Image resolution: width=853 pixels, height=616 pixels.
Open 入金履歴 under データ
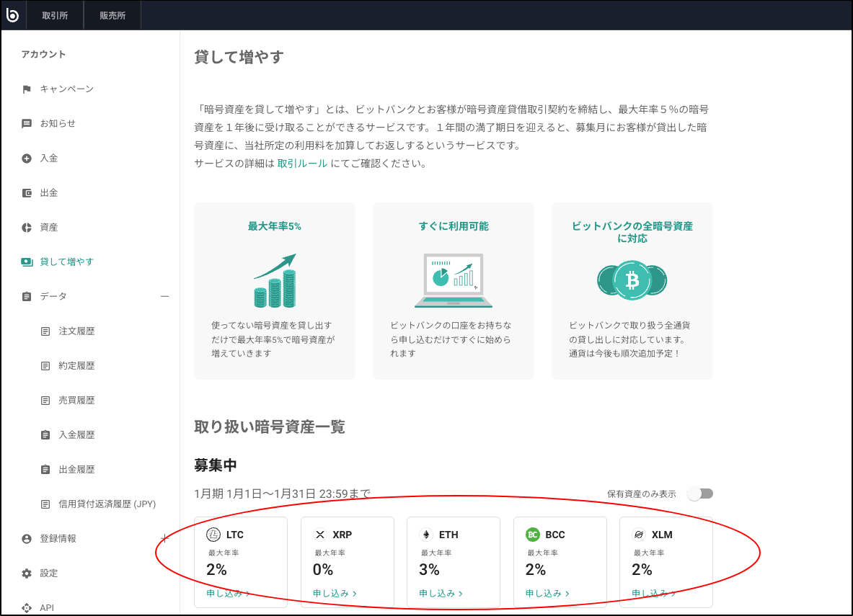click(x=76, y=435)
